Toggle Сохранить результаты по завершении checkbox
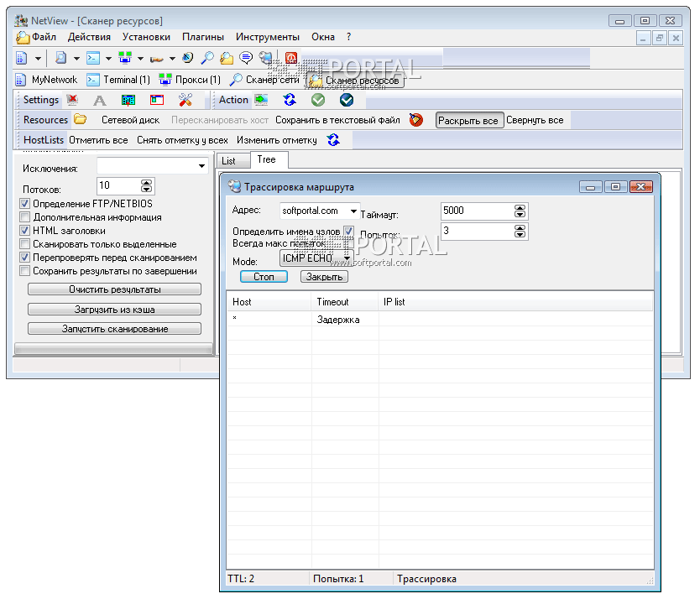Screen dimensions: 700x599 pyautogui.click(x=24, y=271)
